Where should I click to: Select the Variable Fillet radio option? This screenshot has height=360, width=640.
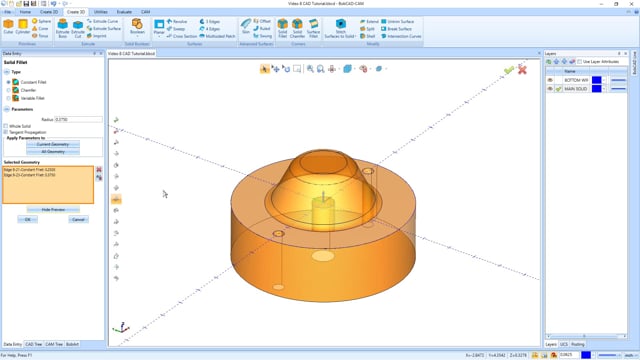pos(9,98)
